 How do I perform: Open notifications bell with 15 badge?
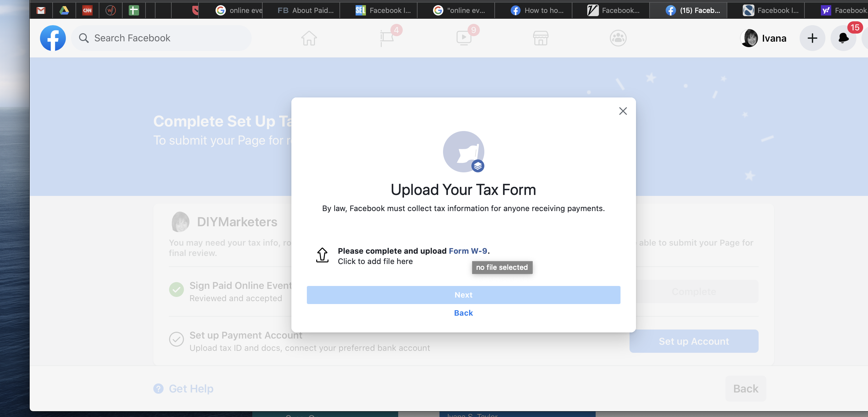click(843, 38)
